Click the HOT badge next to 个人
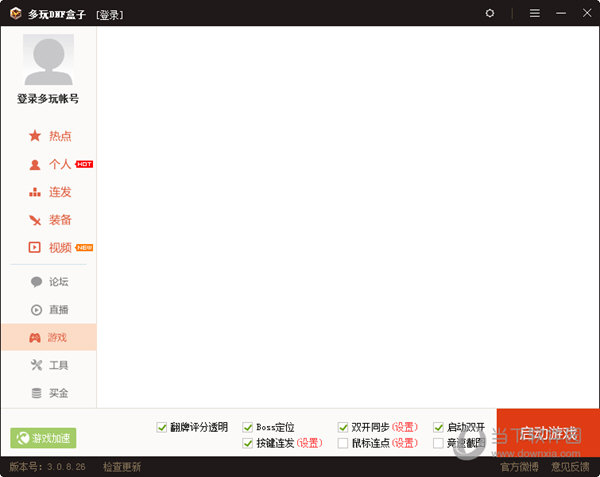Viewport: 600px width, 477px height. pos(84,164)
